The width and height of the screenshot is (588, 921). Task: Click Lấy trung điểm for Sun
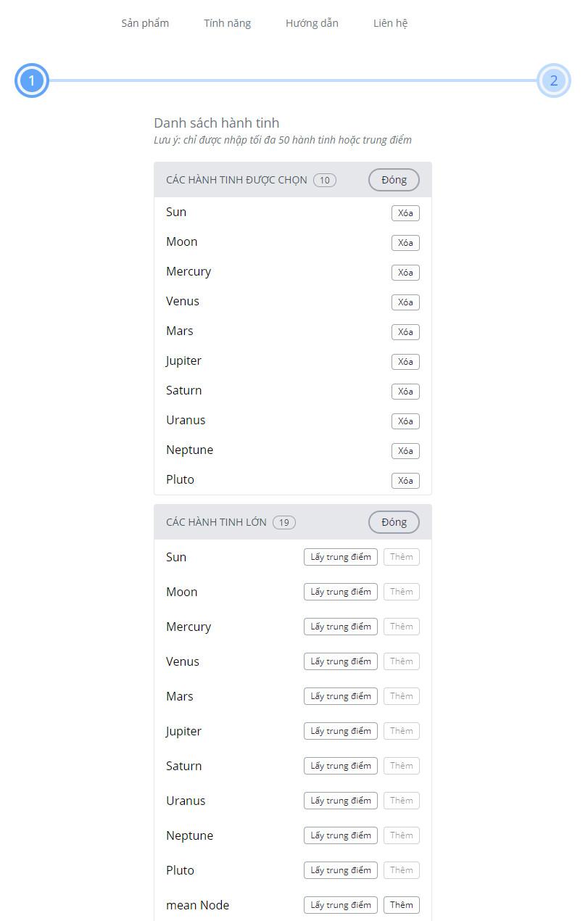pyautogui.click(x=340, y=556)
